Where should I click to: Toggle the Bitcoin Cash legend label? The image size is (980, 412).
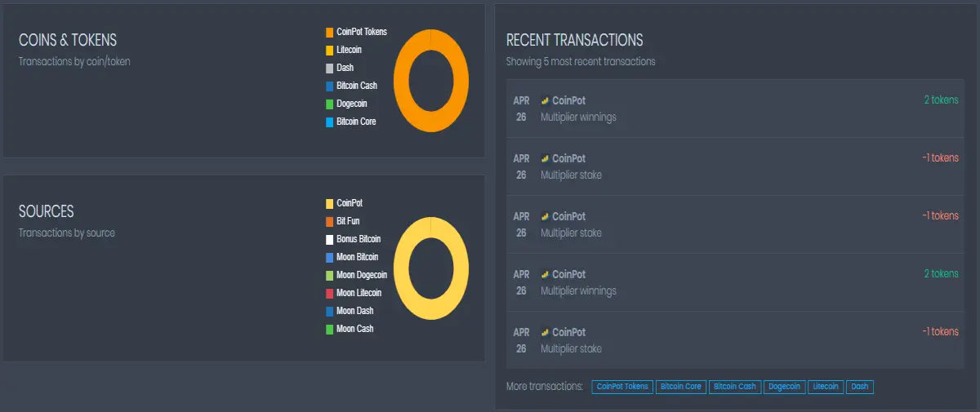(357, 86)
